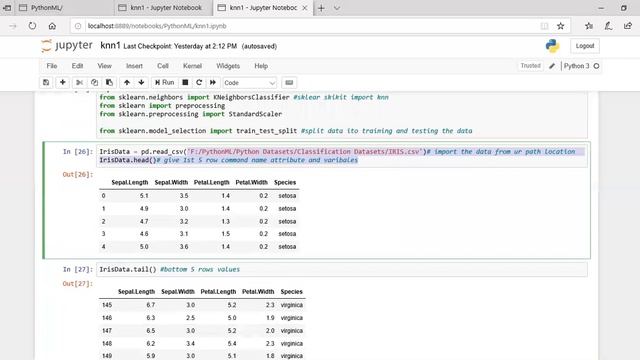Image resolution: width=640 pixels, height=360 pixels.
Task: Show tab list chevron dropdown
Action: (x=337, y=8)
